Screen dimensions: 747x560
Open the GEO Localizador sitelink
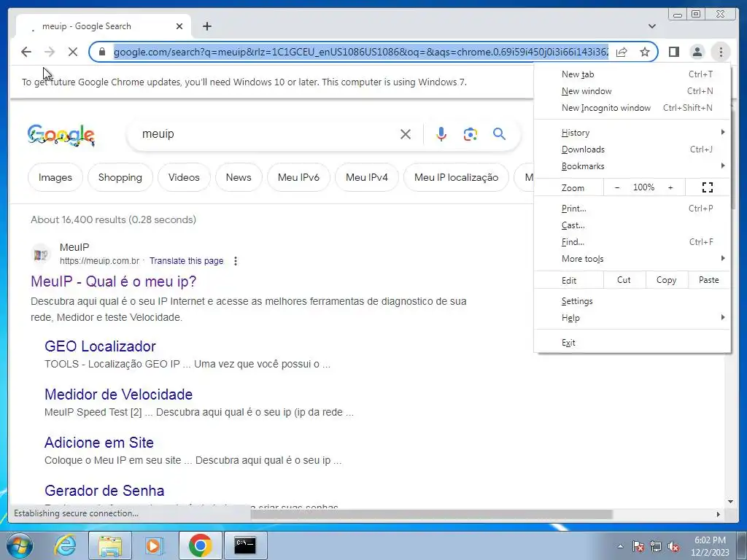[100, 346]
